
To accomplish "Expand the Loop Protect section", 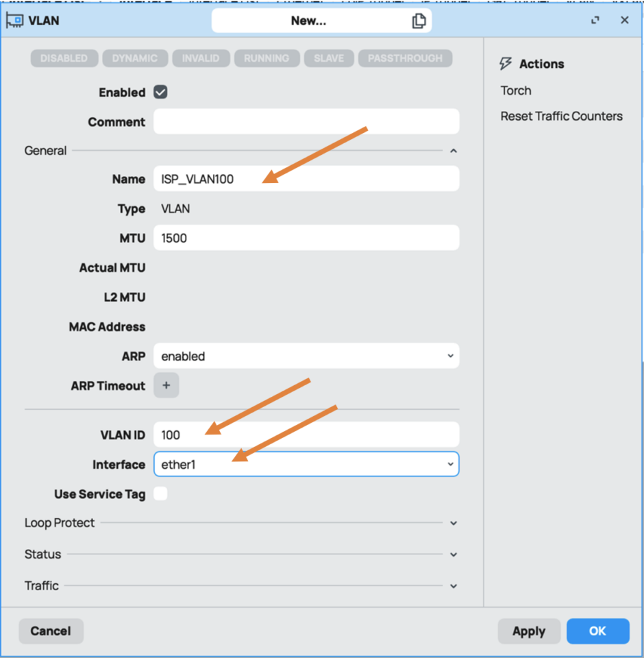I will pos(453,522).
